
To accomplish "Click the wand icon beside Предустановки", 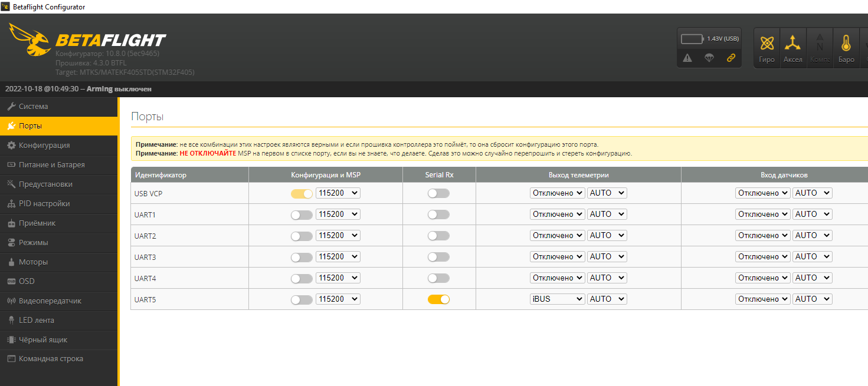I will (11, 184).
